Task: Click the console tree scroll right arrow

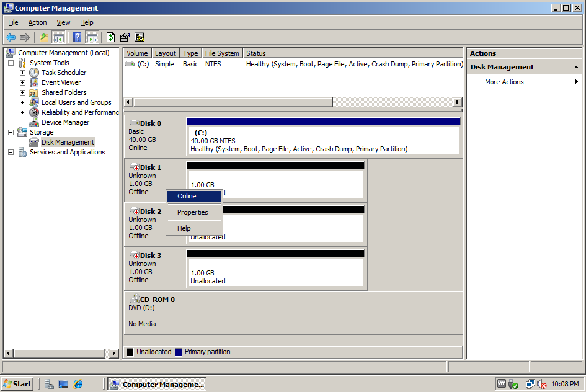Action: 114,353
